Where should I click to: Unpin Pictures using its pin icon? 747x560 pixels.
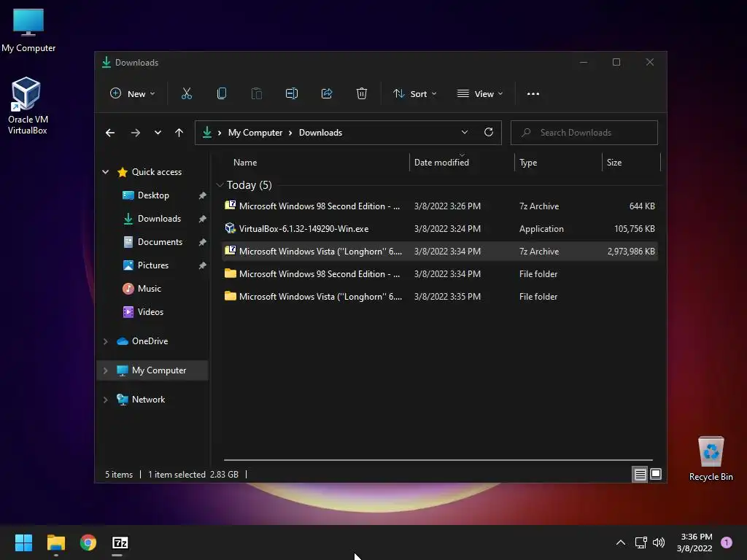pos(203,265)
